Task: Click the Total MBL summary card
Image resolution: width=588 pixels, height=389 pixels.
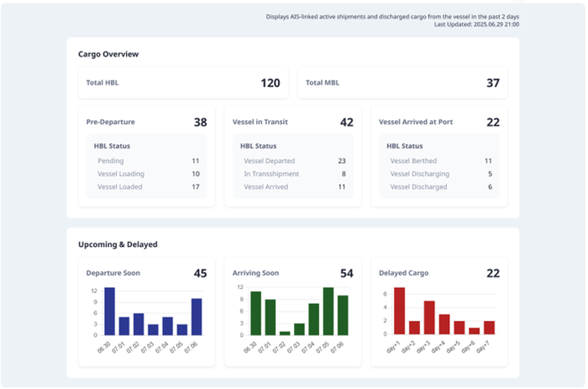Action: pyautogui.click(x=402, y=83)
